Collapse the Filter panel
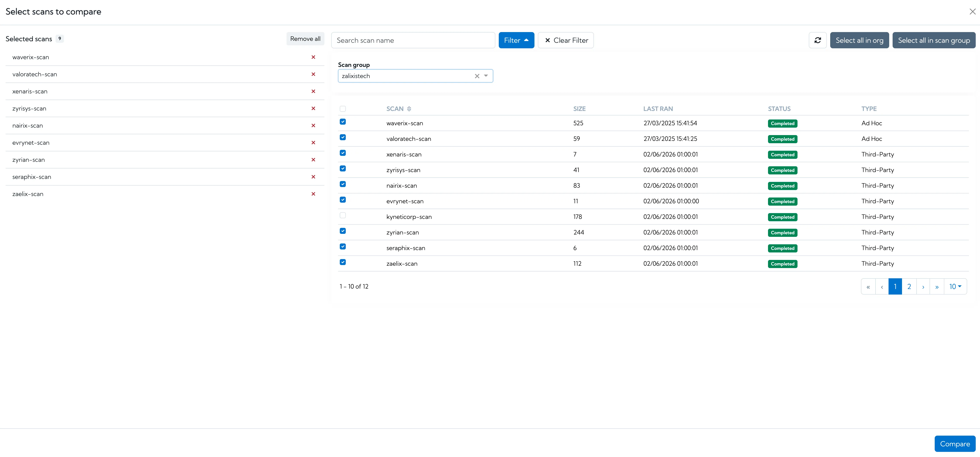The image size is (980, 457). pyautogui.click(x=516, y=40)
